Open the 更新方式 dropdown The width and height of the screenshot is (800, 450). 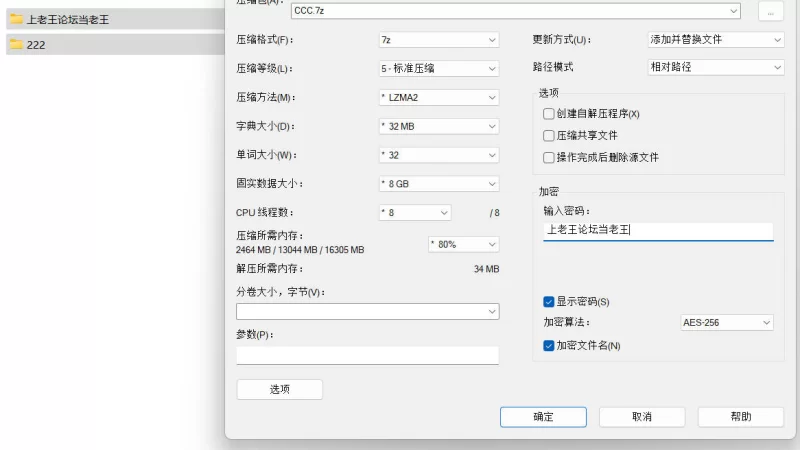pyautogui.click(x=714, y=40)
